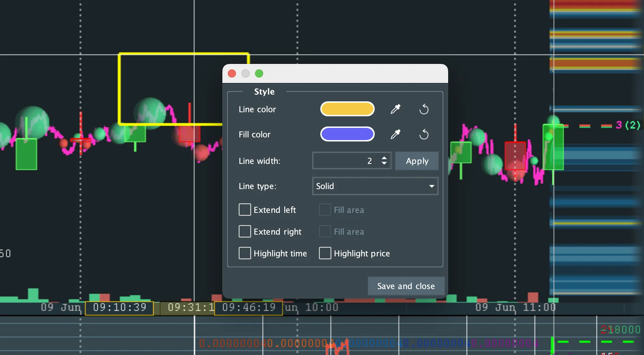
Task: Toggle Fill area beside Extend right
Action: point(325,232)
